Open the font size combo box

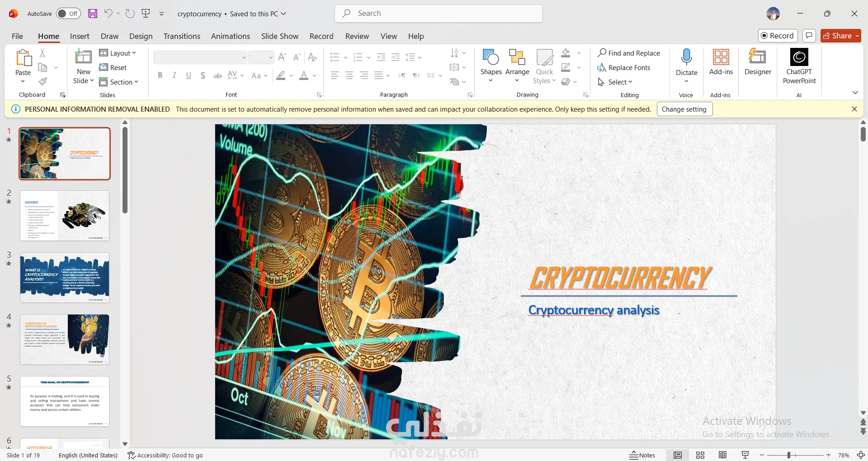261,57
